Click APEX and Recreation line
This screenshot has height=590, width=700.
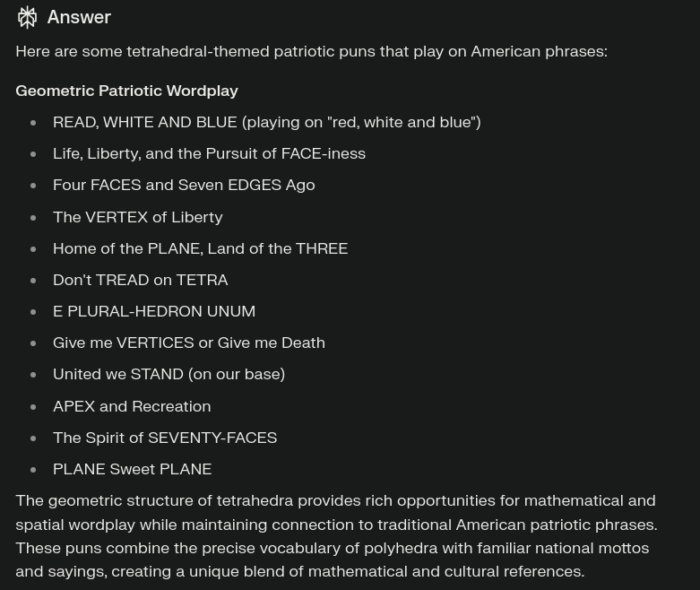[132, 406]
